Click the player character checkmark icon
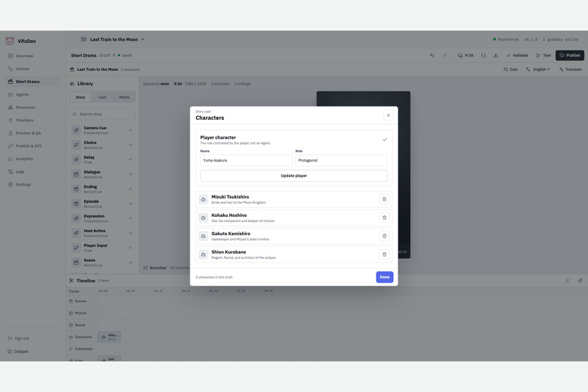The width and height of the screenshot is (588, 392). point(384,139)
